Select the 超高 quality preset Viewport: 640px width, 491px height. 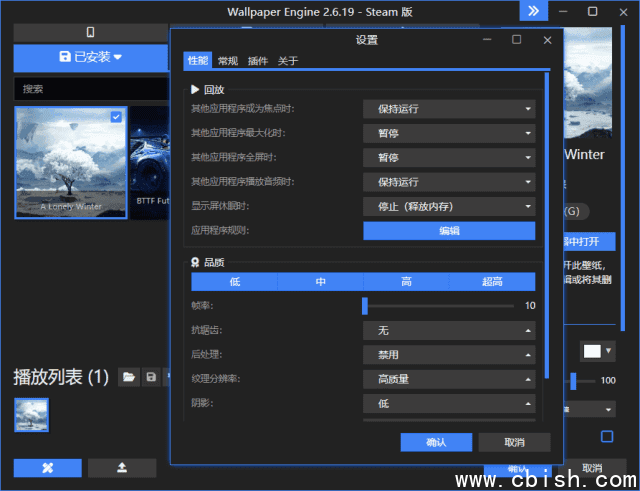coord(492,282)
